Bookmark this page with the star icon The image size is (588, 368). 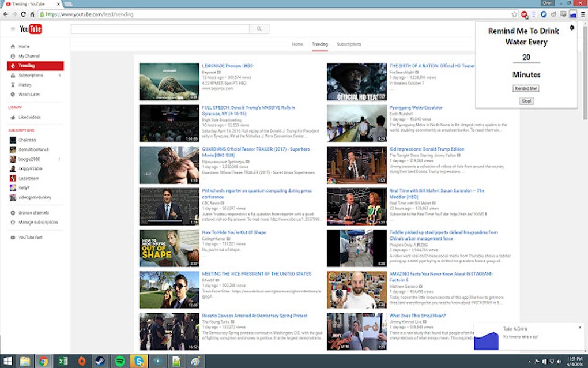[514, 14]
